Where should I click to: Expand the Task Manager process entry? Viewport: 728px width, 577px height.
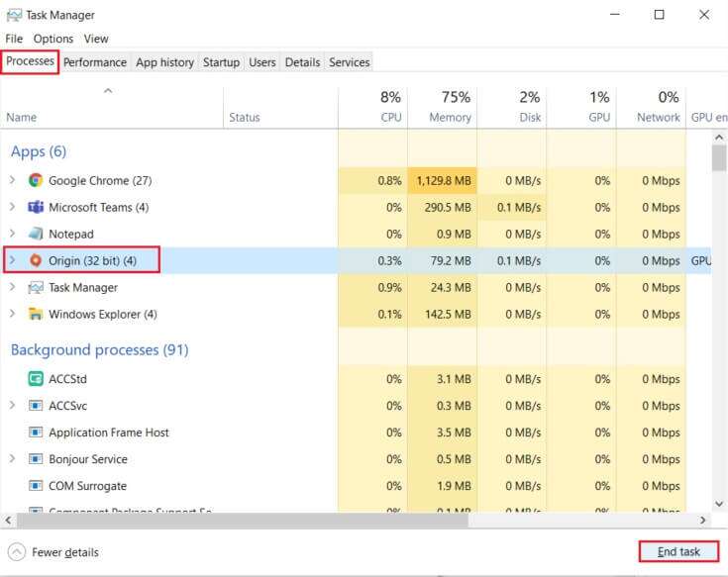click(x=13, y=287)
